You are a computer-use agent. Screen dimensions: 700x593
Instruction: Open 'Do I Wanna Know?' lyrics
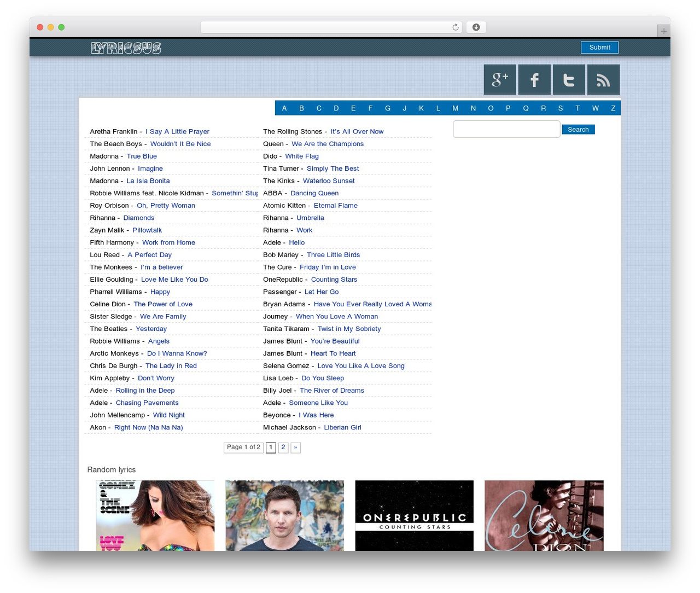pos(177,353)
